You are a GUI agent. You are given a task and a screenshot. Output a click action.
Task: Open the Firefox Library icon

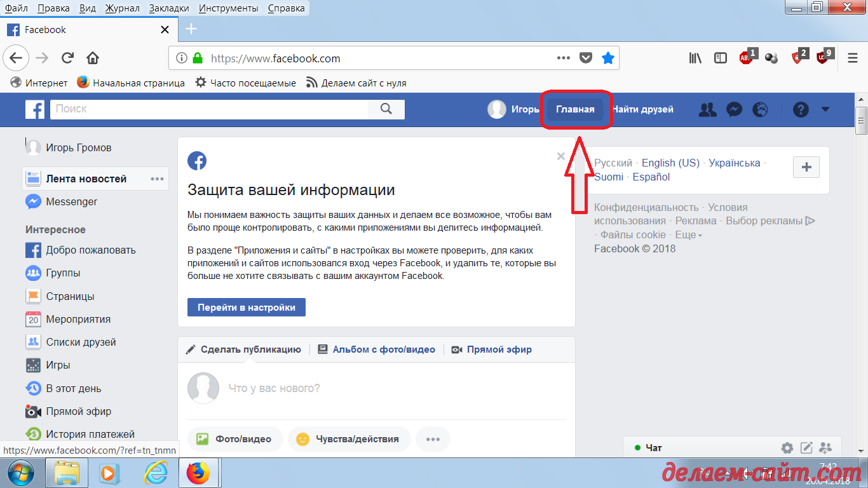tap(695, 58)
